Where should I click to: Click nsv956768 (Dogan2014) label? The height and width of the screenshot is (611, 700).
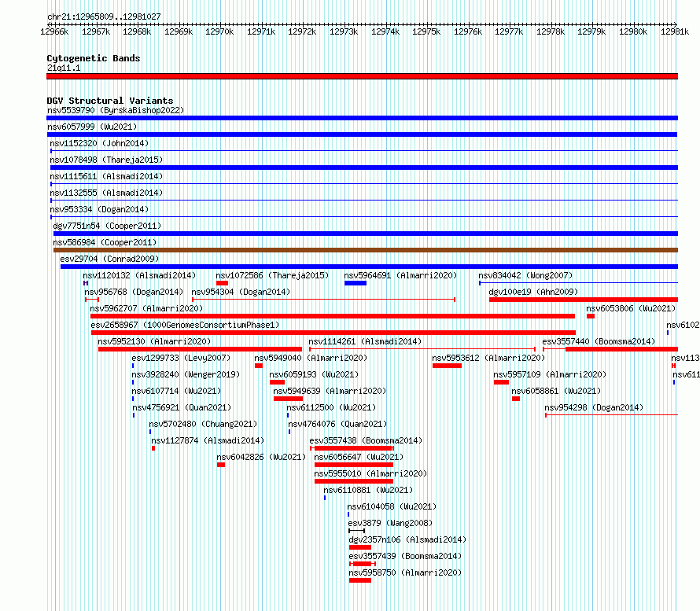pyautogui.click(x=134, y=292)
